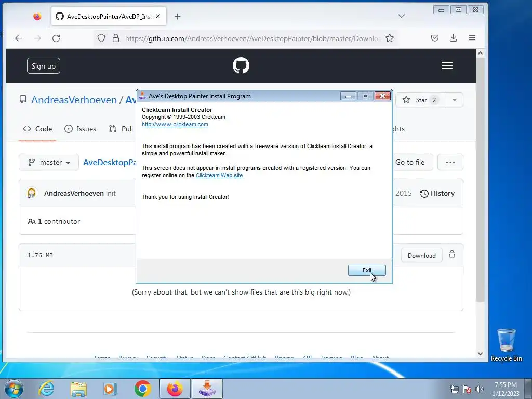Image resolution: width=532 pixels, height=399 pixels.
Task: Open Action Center flag tray icon
Action: (x=467, y=389)
